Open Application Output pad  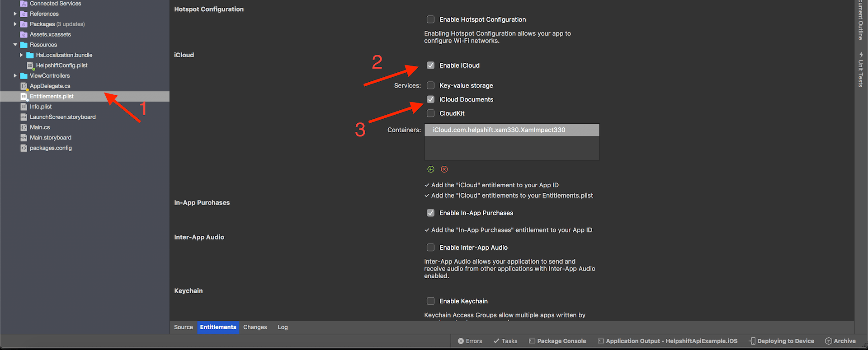click(667, 341)
